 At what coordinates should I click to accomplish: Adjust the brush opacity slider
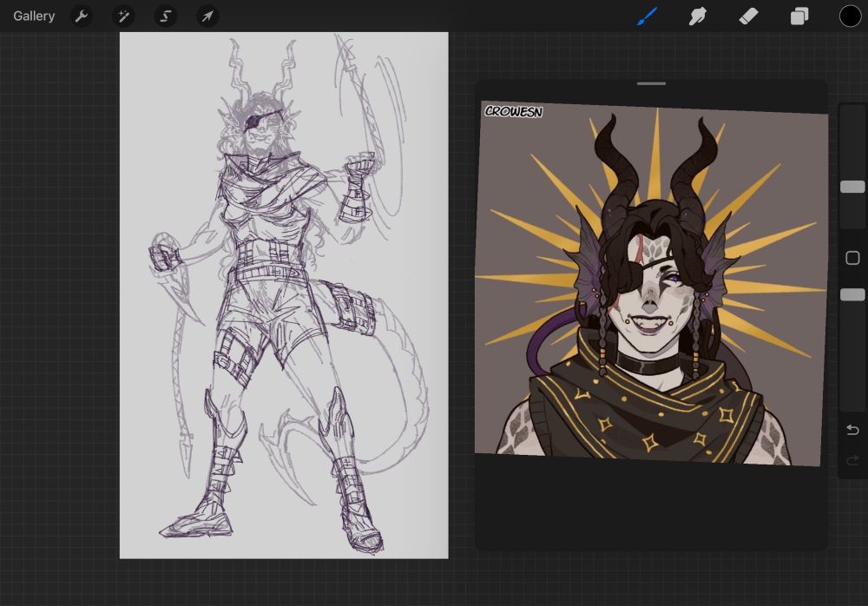pyautogui.click(x=852, y=294)
